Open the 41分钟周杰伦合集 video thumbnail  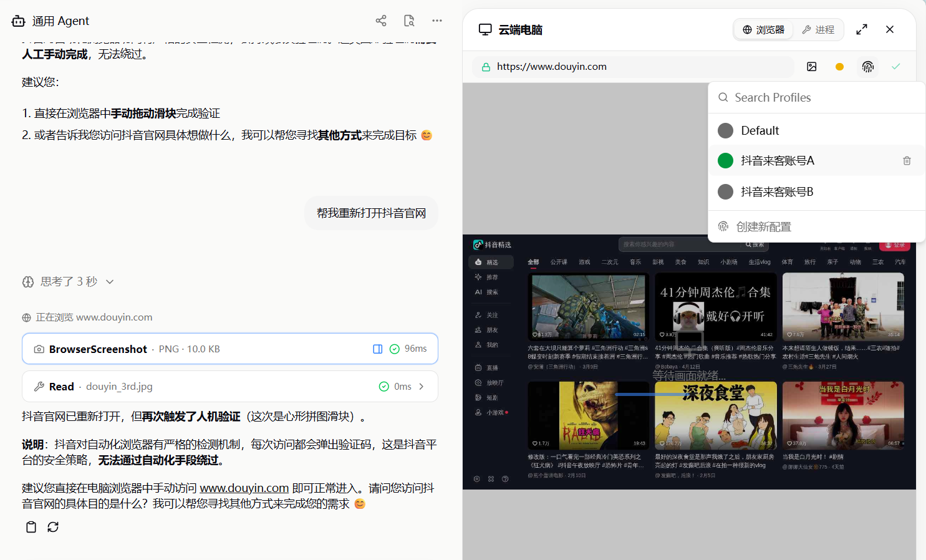(x=716, y=306)
